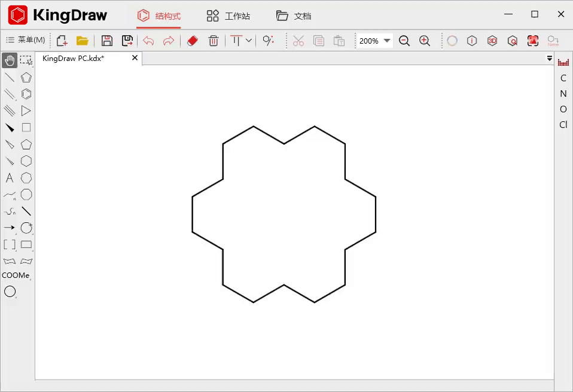The width and height of the screenshot is (573, 392).
Task: Click the color ring icon
Action: (x=452, y=41)
